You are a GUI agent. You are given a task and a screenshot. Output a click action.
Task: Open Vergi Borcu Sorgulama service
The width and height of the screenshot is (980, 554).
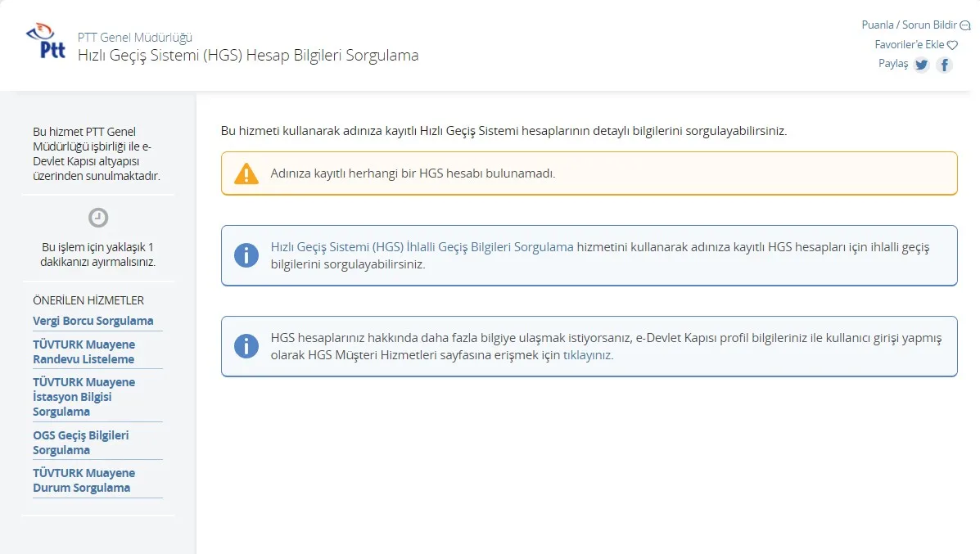tap(93, 321)
